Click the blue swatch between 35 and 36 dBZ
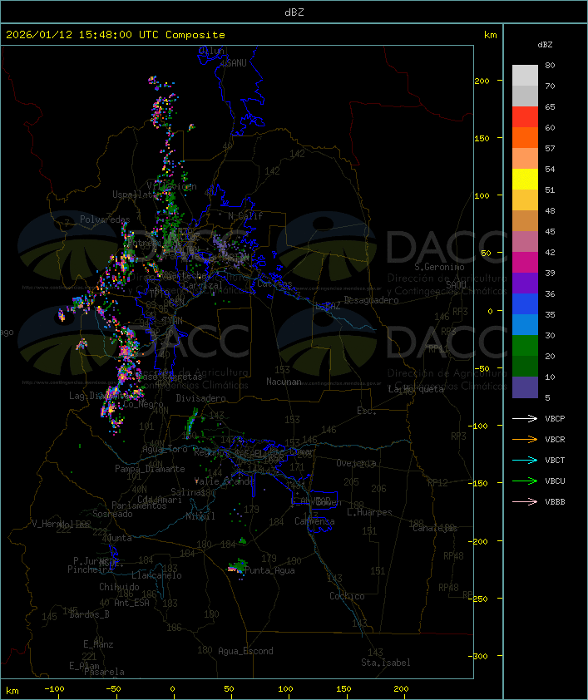 coord(525,304)
